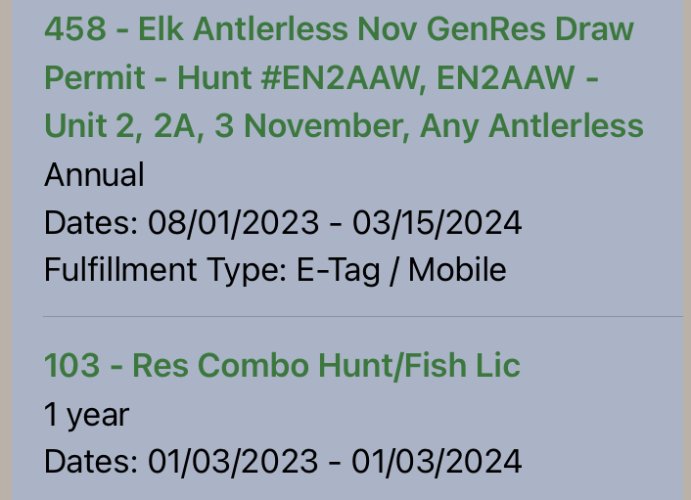This screenshot has width=691, height=500.
Task: Click the Any Antlerless text in title
Action: coord(532,126)
